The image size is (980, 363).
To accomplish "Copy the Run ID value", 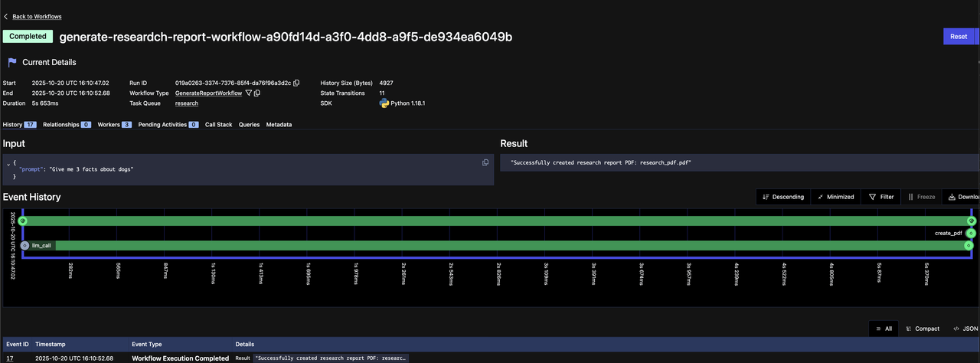I will pyautogui.click(x=296, y=83).
